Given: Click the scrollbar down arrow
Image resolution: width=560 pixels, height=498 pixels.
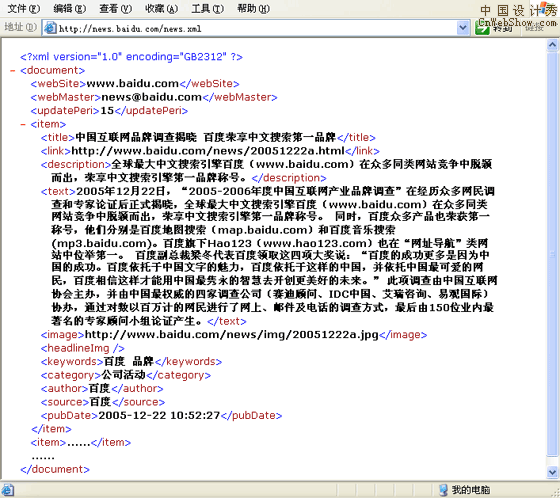Looking at the screenshot, I should click(552, 472).
